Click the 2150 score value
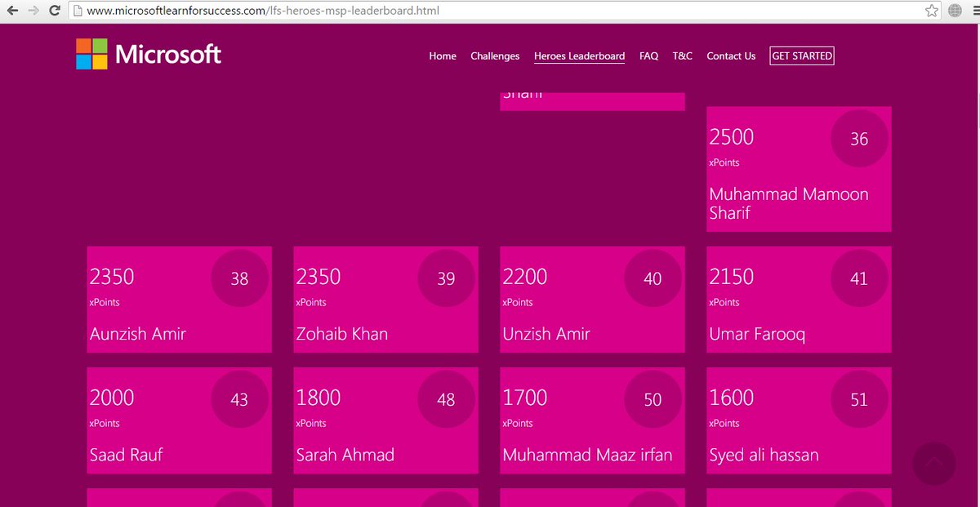Image resolution: width=980 pixels, height=507 pixels. (x=732, y=277)
